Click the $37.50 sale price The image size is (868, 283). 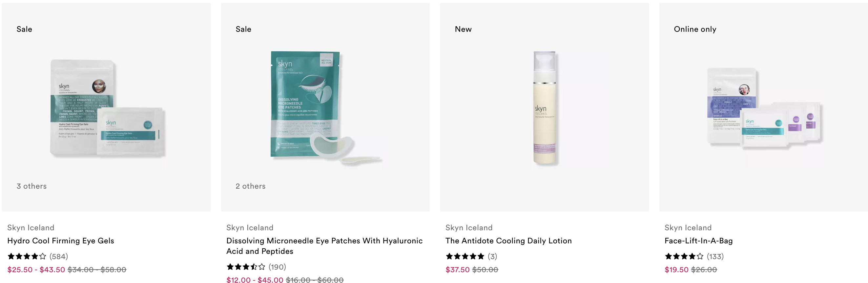coord(457,270)
